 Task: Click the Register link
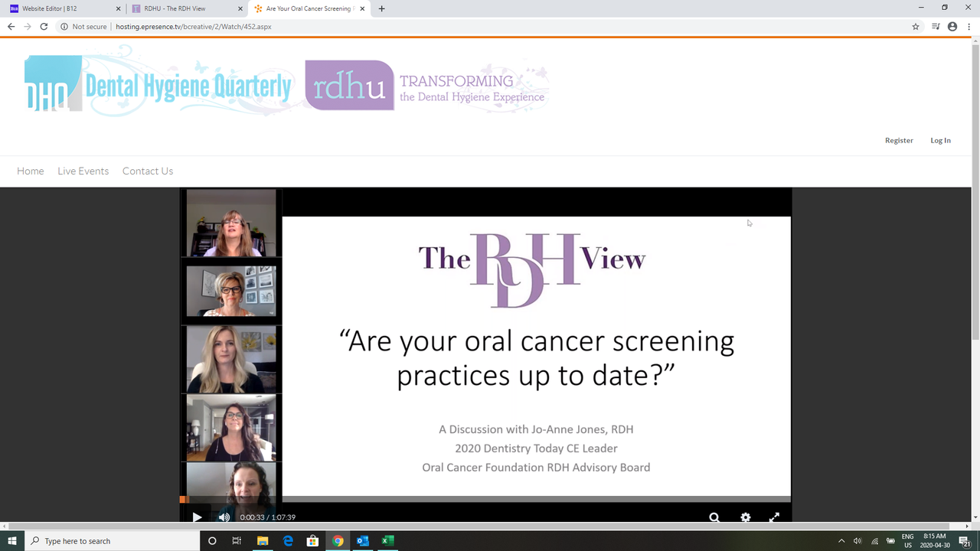pyautogui.click(x=899, y=140)
